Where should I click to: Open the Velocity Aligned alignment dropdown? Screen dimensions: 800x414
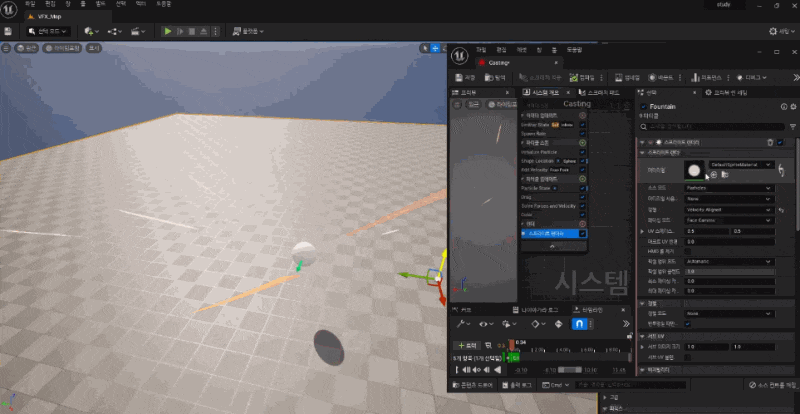coord(729,210)
